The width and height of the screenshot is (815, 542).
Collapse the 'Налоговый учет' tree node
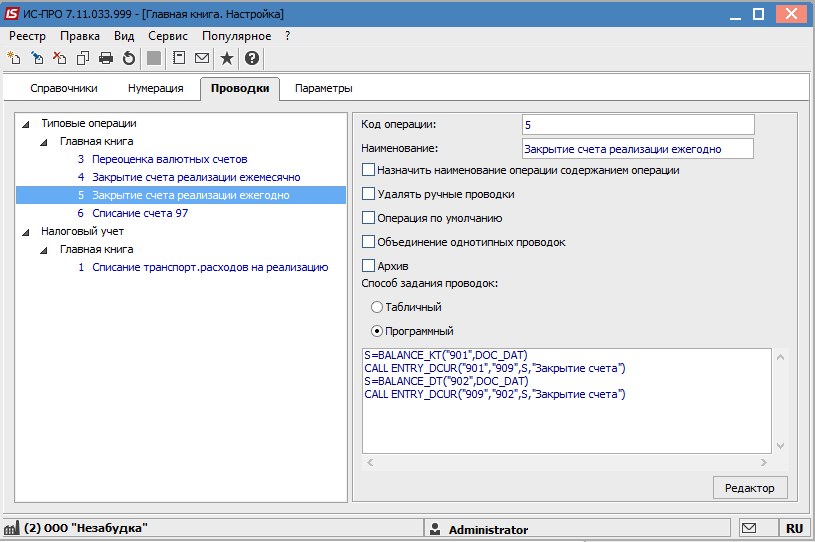[x=25, y=232]
